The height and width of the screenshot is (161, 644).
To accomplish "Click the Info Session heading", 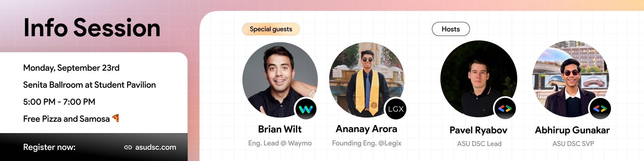I will point(92,28).
